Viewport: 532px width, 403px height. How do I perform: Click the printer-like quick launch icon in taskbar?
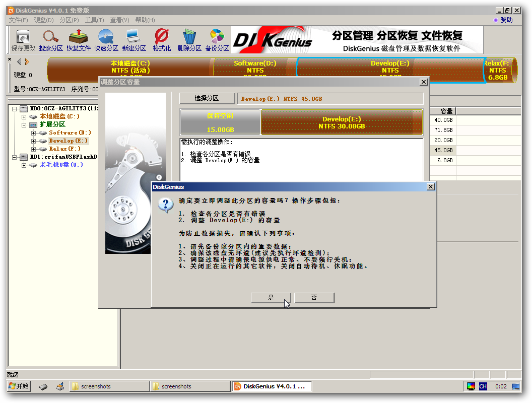click(x=60, y=386)
